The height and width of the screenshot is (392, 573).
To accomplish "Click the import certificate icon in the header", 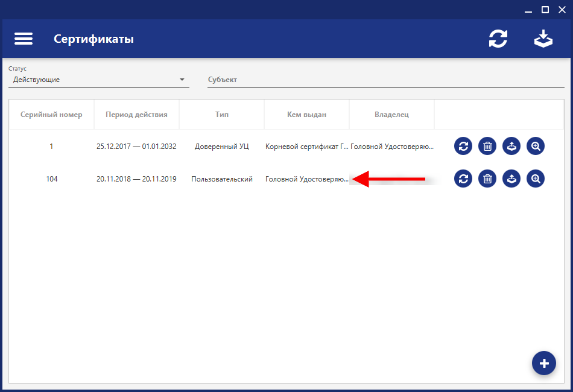I will (543, 39).
